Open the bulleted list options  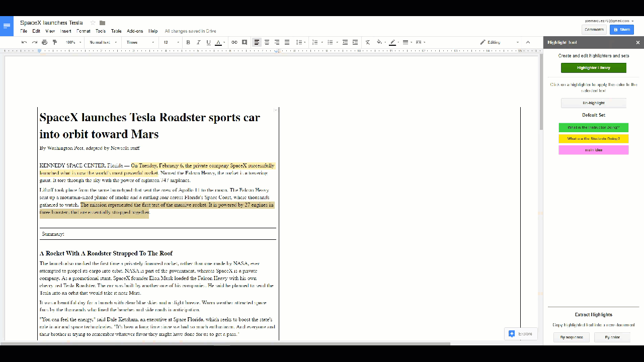(x=332, y=42)
